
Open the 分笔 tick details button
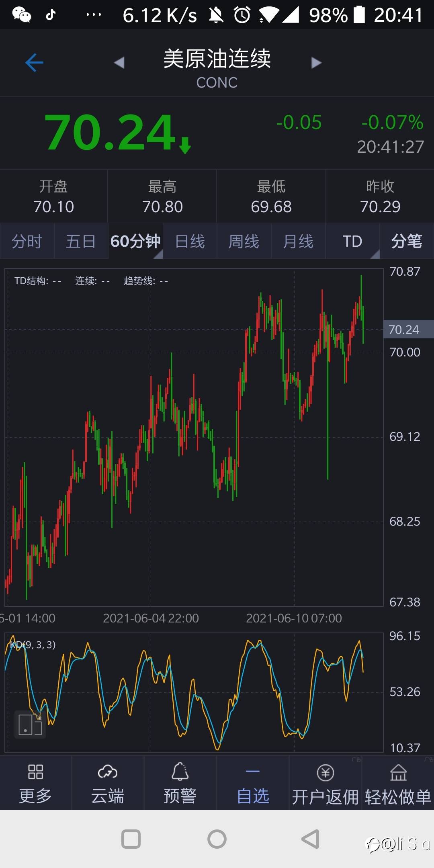(x=407, y=242)
